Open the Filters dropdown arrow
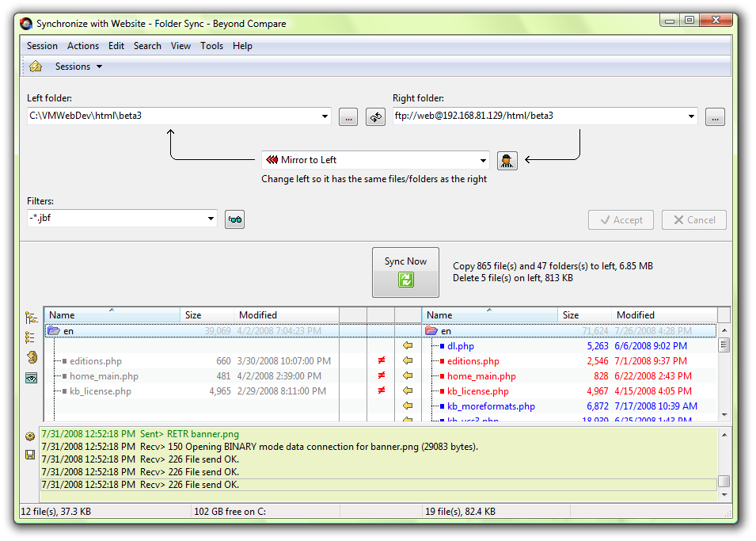 [x=211, y=219]
